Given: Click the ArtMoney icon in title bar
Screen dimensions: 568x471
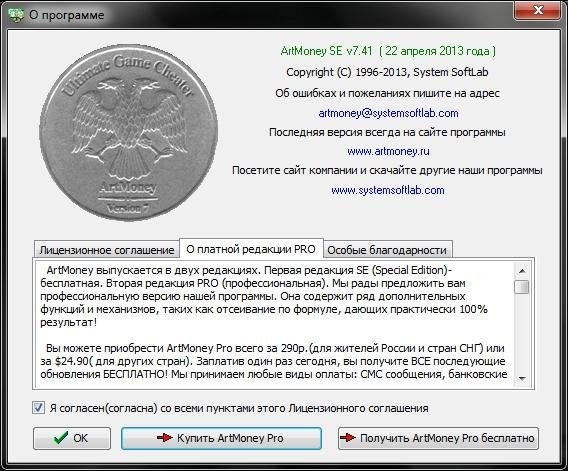Looking at the screenshot, I should tap(15, 15).
